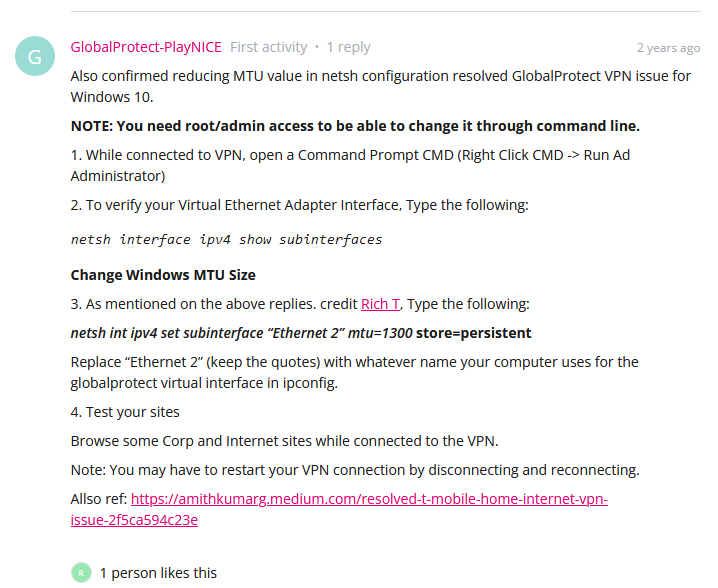The image size is (718, 588).
Task: Click the bold netsh mtu=1300 command line
Action: [x=301, y=333]
